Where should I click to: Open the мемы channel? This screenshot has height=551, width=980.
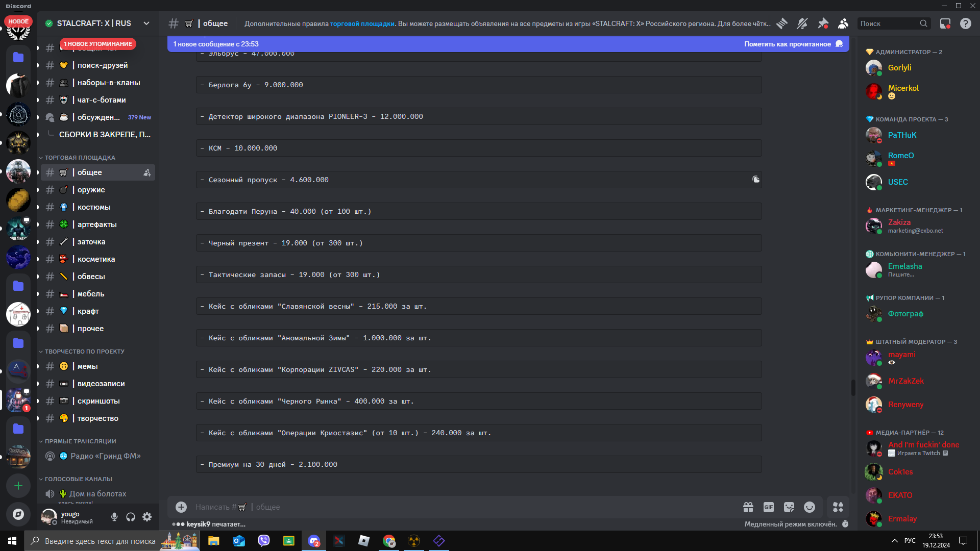(x=98, y=366)
